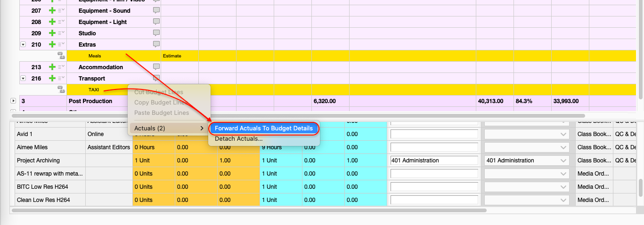This screenshot has width=644, height=225.
Task: Click the account input field in Avid 1 row
Action: coord(434,134)
